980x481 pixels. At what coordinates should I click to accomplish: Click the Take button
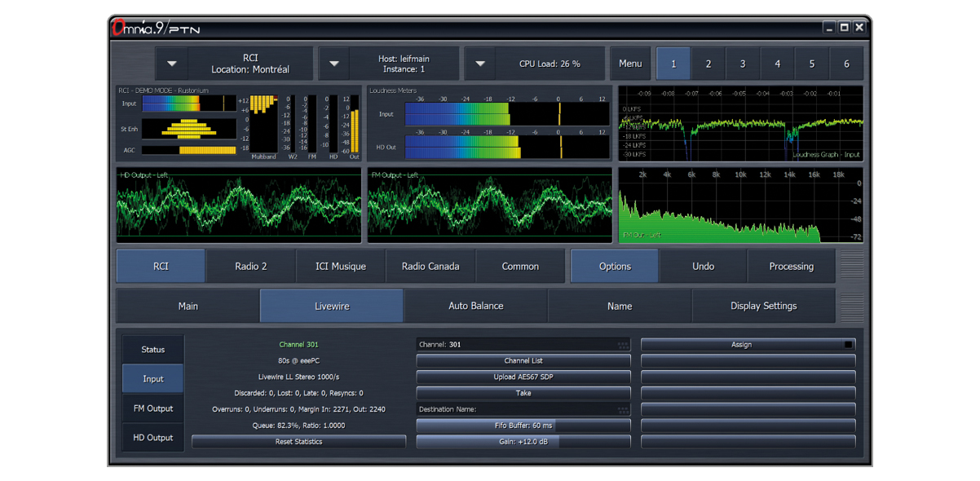click(x=523, y=393)
